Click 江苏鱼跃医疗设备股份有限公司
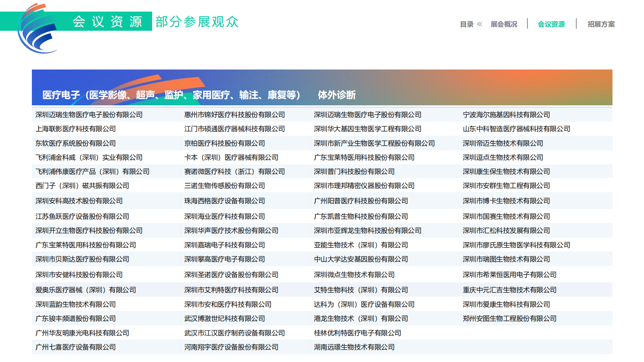The width and height of the screenshot is (644, 362). coord(82,216)
